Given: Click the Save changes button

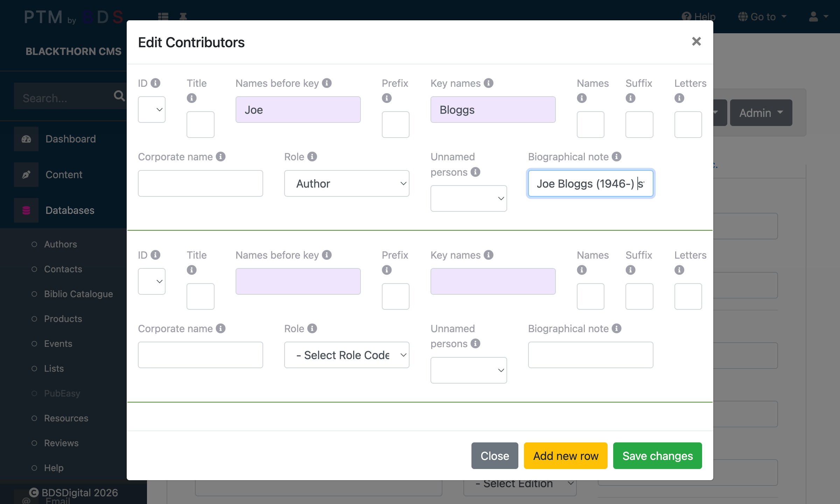Looking at the screenshot, I should pyautogui.click(x=657, y=456).
